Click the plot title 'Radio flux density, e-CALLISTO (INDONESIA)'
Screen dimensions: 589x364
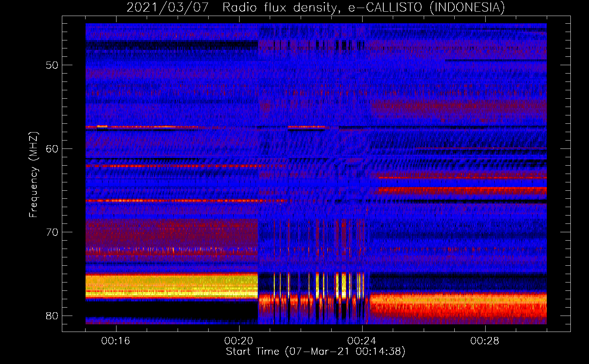(363, 7)
